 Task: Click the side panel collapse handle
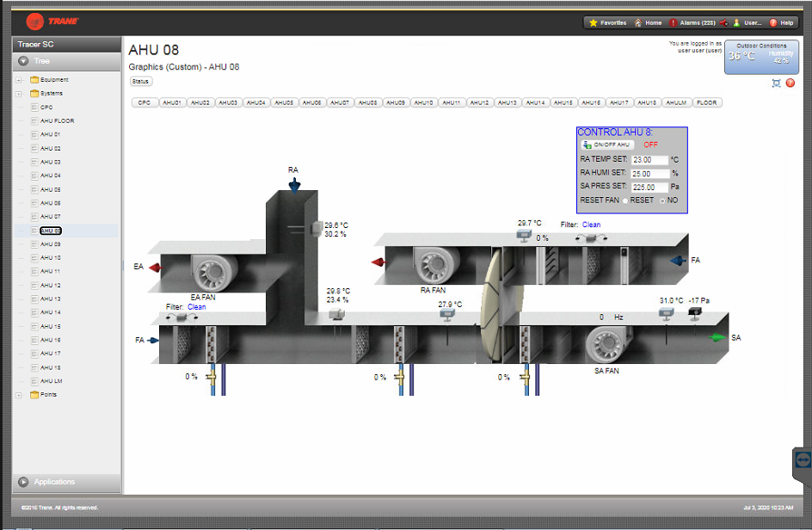123,266
